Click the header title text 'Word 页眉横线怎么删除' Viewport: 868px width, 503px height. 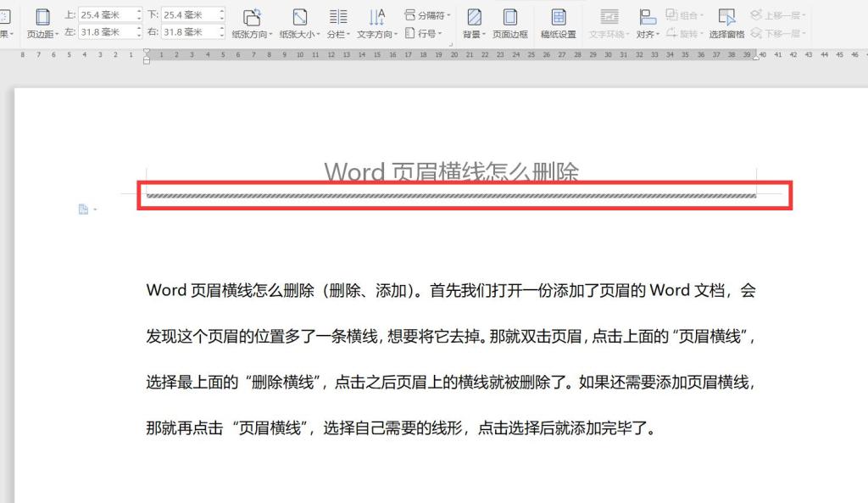point(451,172)
